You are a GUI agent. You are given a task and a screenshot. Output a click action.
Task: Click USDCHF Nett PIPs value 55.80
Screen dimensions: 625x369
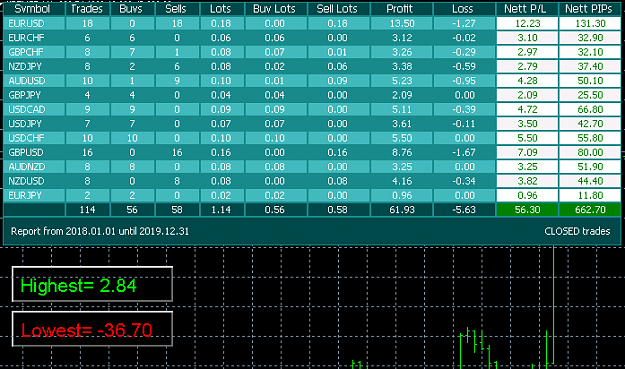pos(590,138)
